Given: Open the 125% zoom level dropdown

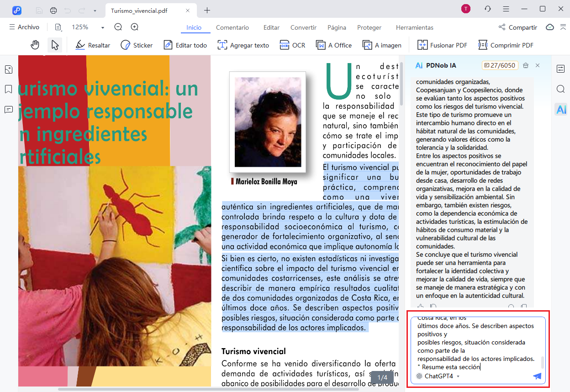Looking at the screenshot, I should click(102, 27).
